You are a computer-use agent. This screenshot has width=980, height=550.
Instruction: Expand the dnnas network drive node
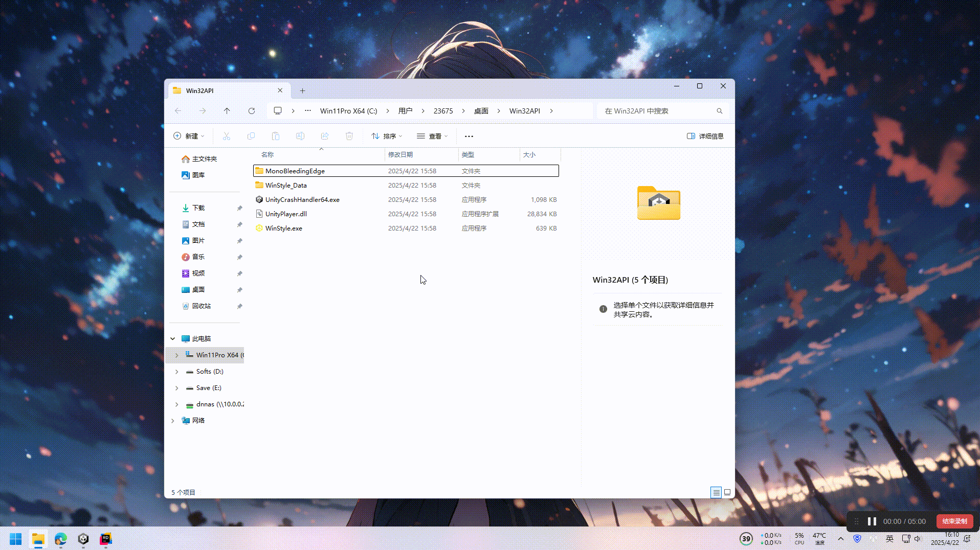[177, 404]
